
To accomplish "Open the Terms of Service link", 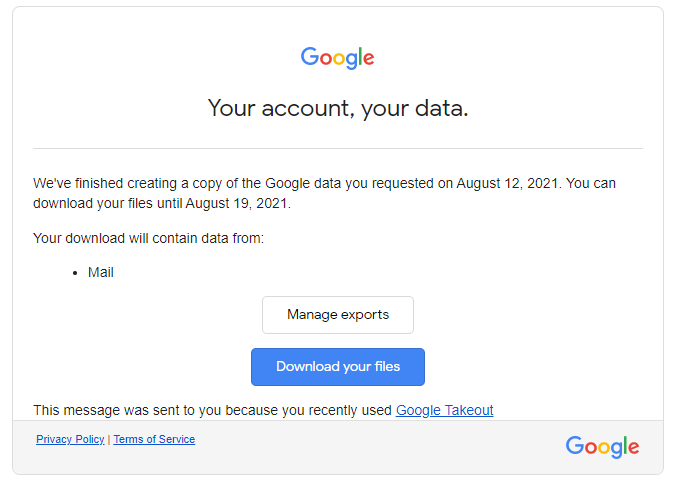I will (x=154, y=439).
